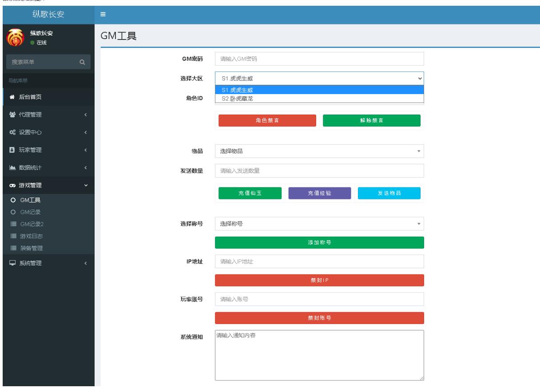
Task: Click the GM密码 input field
Action: point(319,59)
